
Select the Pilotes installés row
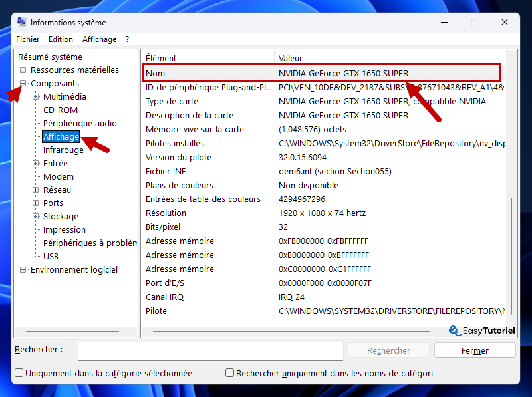point(323,143)
